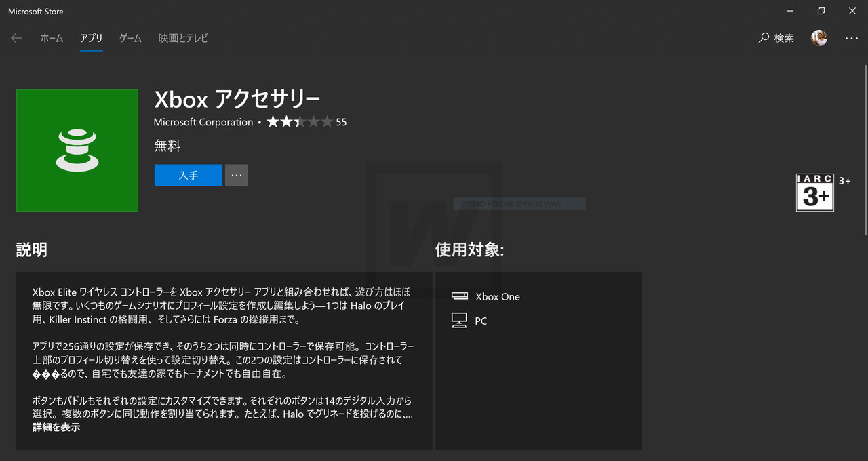Click the 3+ text beside the badge
Viewport: 868px width, 461px height.
coord(845,180)
